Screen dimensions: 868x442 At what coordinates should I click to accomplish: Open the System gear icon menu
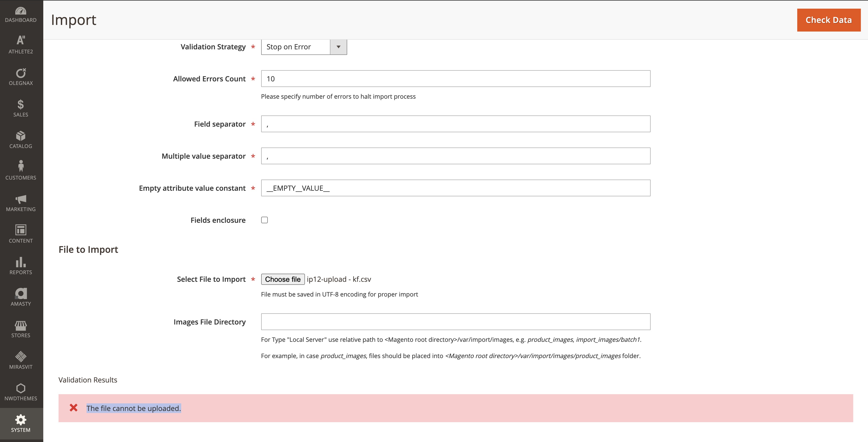coord(21,423)
